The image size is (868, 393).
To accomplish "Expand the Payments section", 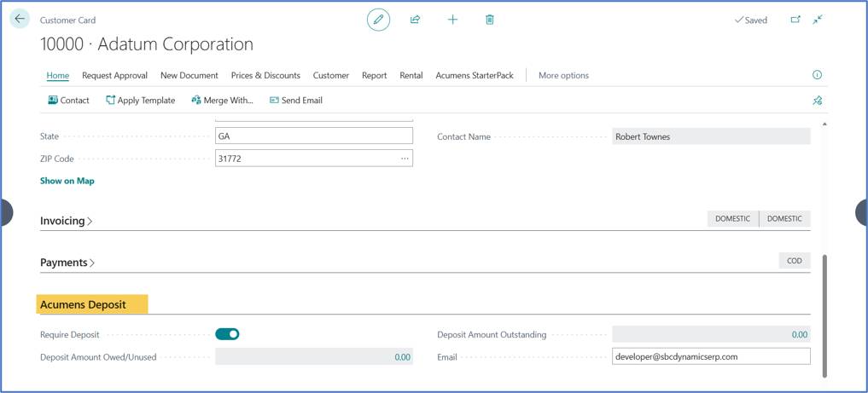I will coord(67,263).
